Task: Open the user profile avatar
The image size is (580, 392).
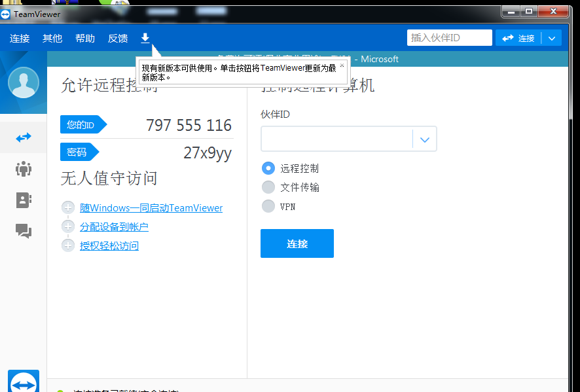Action: [24, 82]
